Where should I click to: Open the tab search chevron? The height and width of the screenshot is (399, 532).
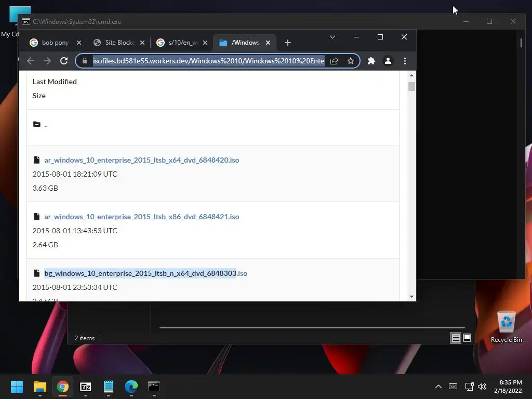(x=332, y=37)
